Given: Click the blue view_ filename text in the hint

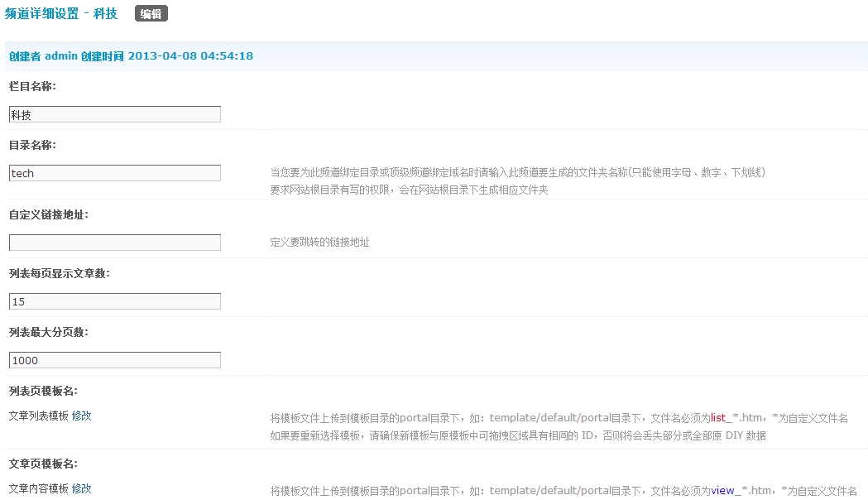Looking at the screenshot, I should pyautogui.click(x=726, y=491).
